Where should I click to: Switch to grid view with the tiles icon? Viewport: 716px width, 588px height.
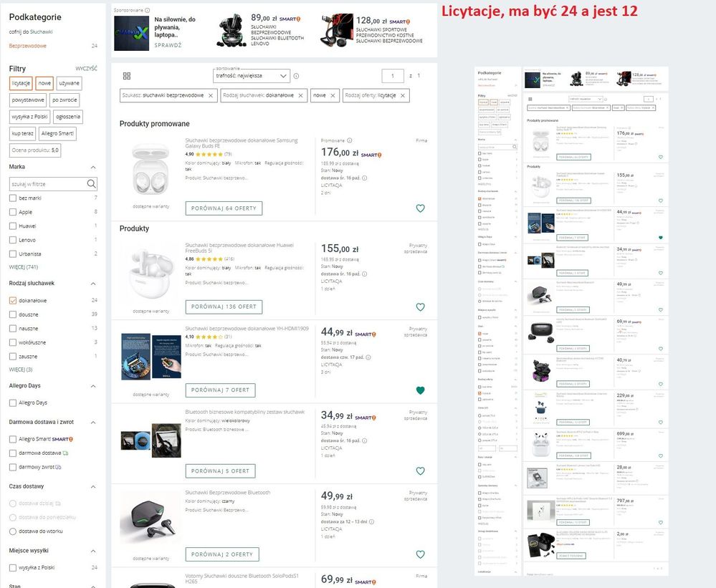click(x=126, y=76)
